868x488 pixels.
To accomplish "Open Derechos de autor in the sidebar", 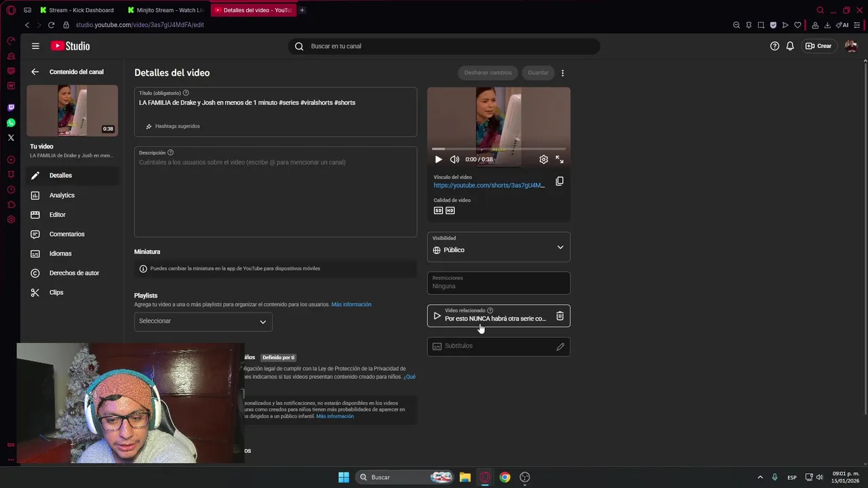I will (x=72, y=273).
